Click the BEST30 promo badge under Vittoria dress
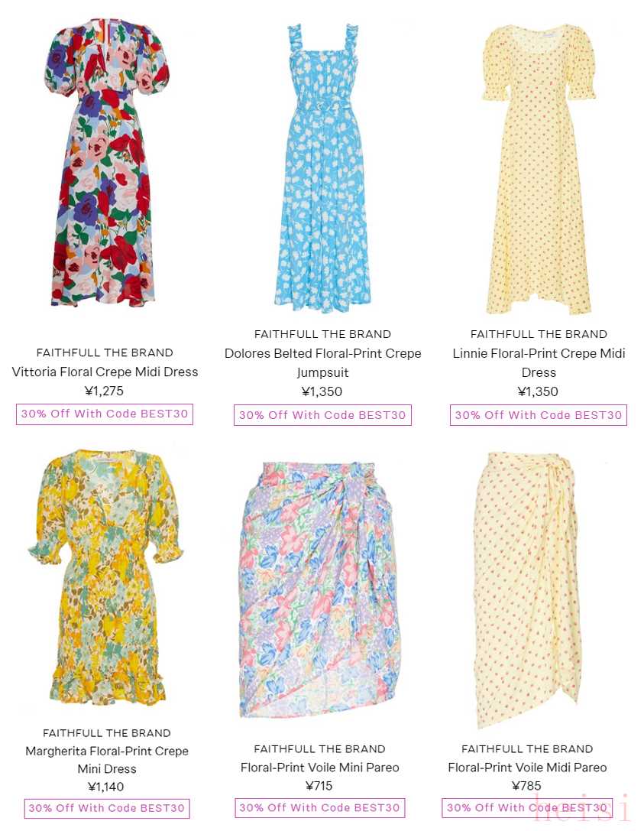This screenshot has height=831, width=644. point(105,414)
